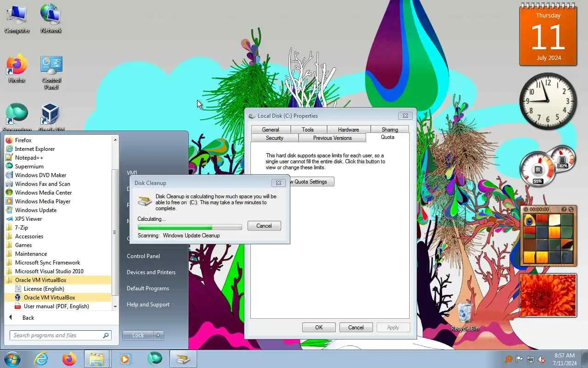588x368 pixels.
Task: Click the calendar gadget showing Thursday 11
Action: pos(548,35)
